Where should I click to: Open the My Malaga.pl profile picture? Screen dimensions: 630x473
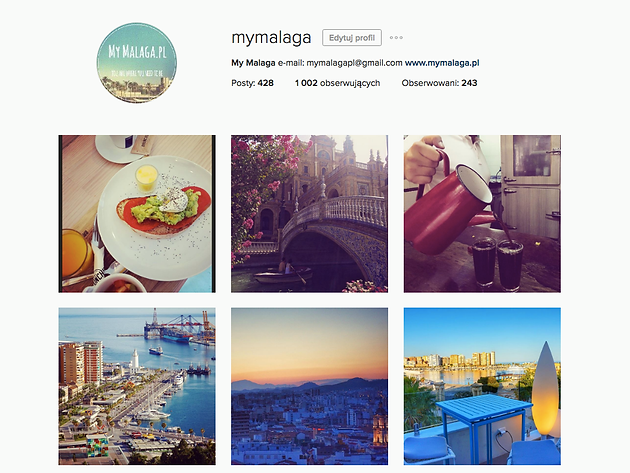tap(137, 63)
